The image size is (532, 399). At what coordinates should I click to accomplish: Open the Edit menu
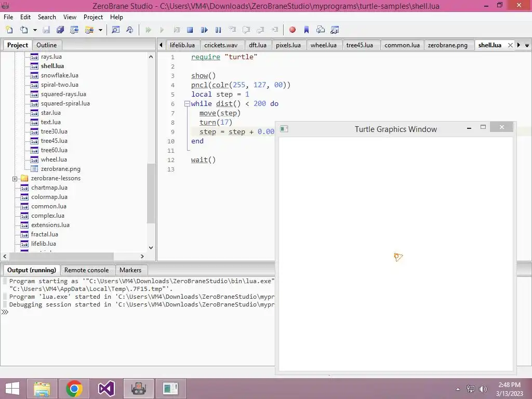tap(25, 17)
